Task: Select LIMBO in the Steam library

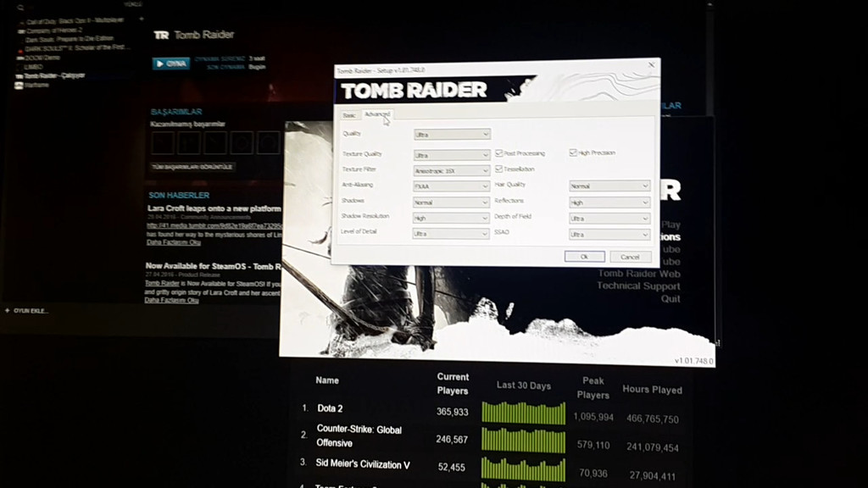Action: click(33, 66)
